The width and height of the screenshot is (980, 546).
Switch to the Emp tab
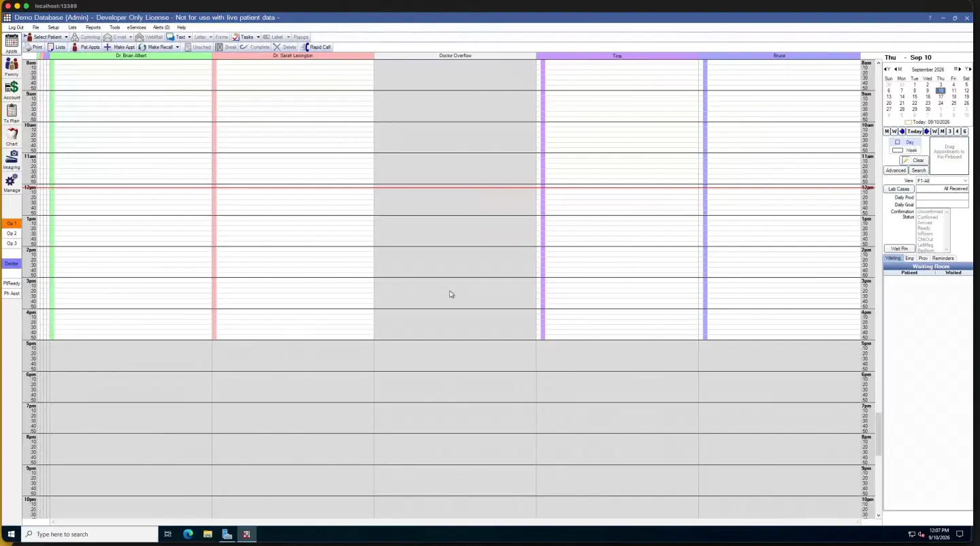pos(909,258)
